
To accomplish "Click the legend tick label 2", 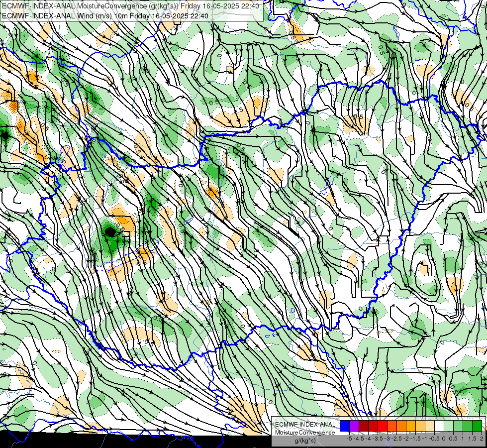I will [x=482, y=439].
